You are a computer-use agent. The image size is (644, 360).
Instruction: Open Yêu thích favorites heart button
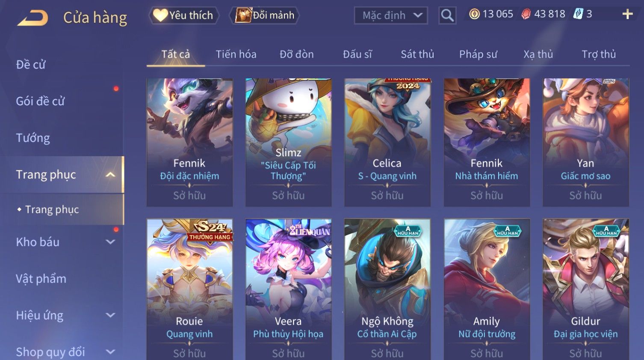click(184, 15)
